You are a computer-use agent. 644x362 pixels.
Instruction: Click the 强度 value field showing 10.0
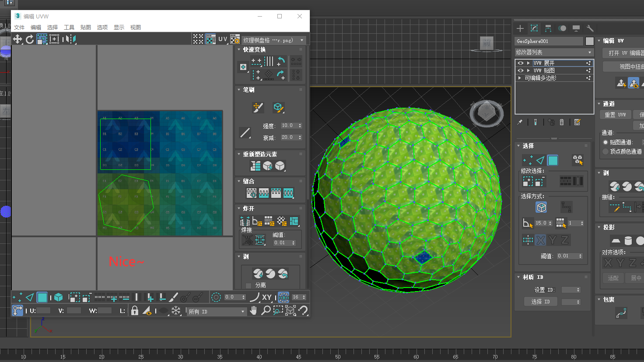(292, 126)
